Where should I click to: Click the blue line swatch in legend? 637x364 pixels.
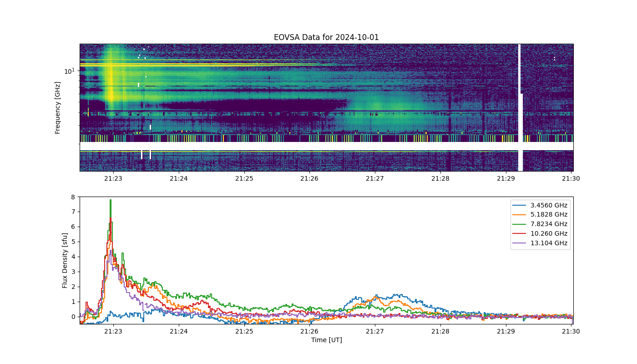click(520, 205)
